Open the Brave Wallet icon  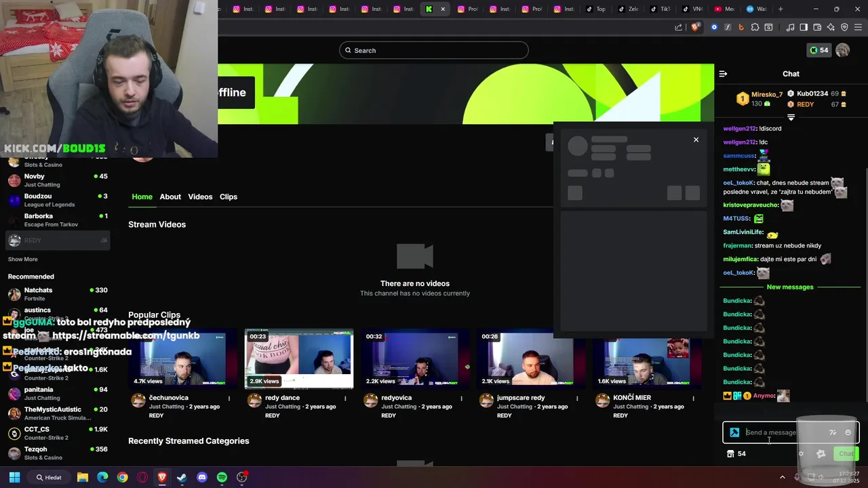click(817, 27)
